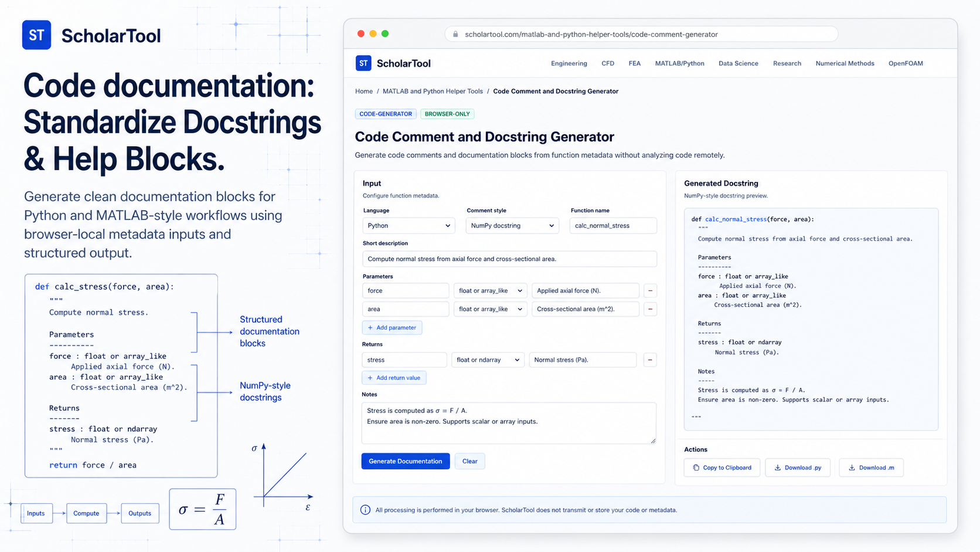The width and height of the screenshot is (980, 552).
Task: Click Add parameter button
Action: point(392,328)
